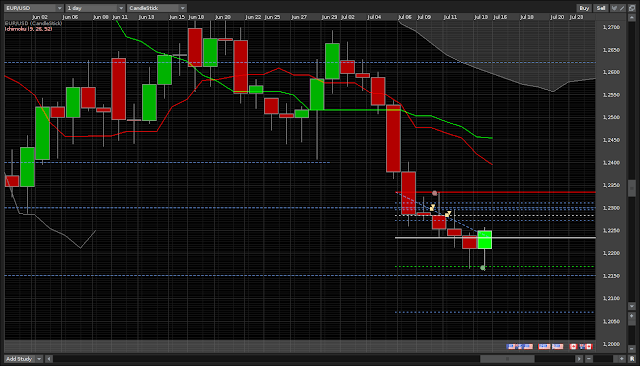Viewport: 640px width, 366px height.
Task: Click the horizontal time scrollbar thumb
Action: (x=507, y=359)
